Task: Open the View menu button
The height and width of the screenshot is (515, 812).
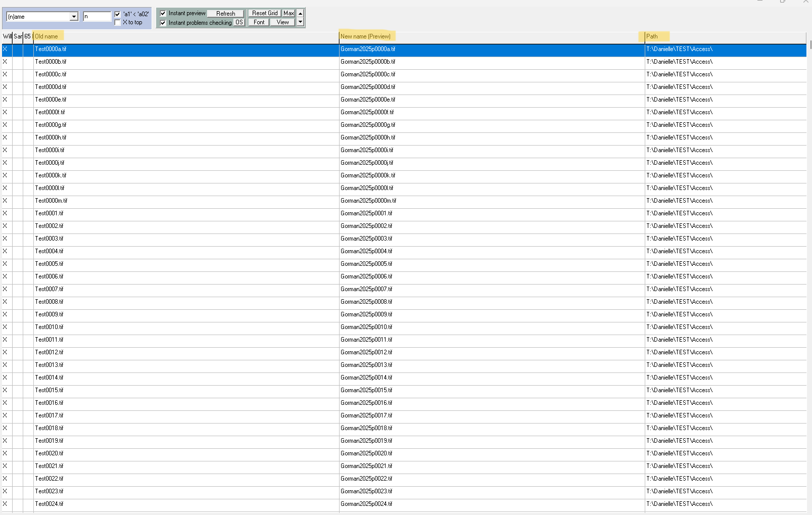Action: click(x=282, y=22)
